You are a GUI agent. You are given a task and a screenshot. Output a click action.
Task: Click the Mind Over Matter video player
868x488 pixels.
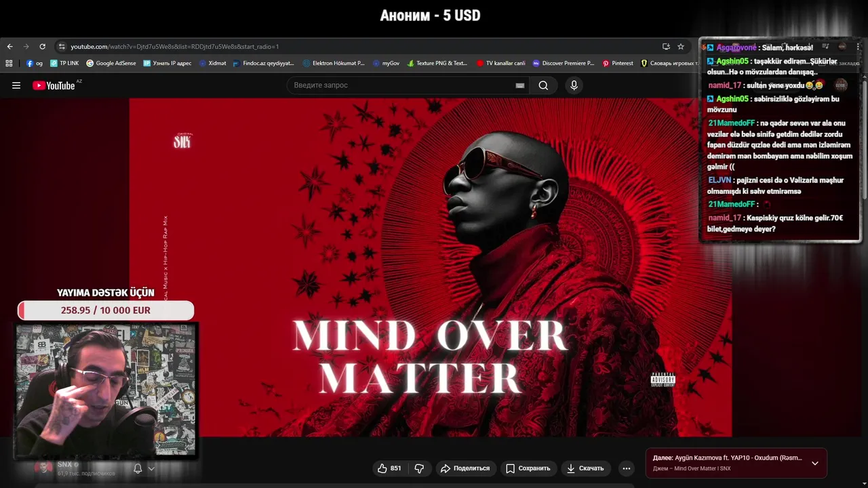click(x=431, y=268)
